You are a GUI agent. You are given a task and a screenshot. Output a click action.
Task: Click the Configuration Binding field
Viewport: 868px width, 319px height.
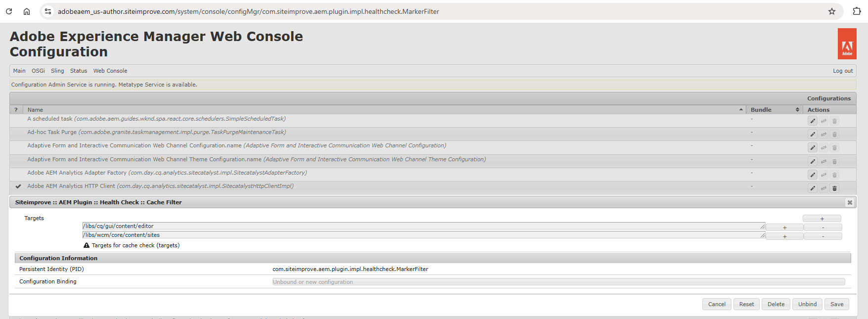coord(559,282)
